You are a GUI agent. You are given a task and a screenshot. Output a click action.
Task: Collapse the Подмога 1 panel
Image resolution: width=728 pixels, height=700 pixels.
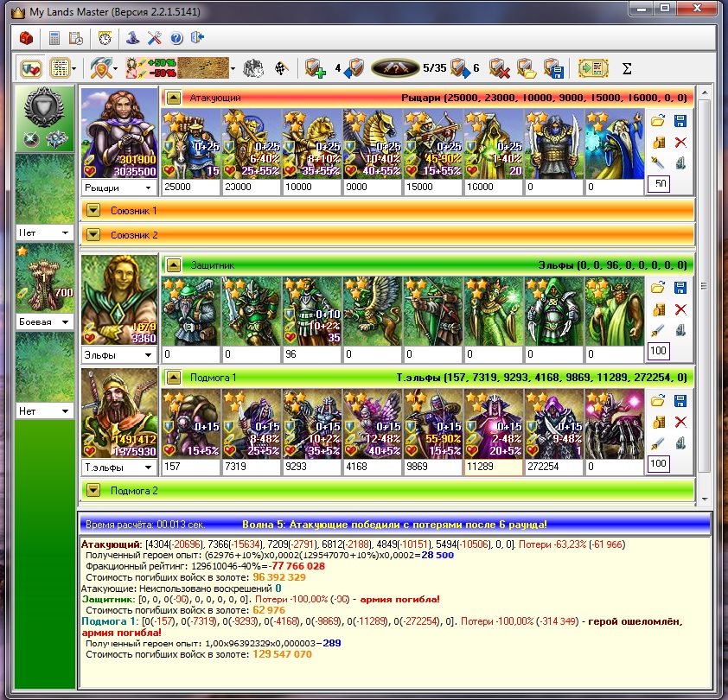[x=174, y=378]
